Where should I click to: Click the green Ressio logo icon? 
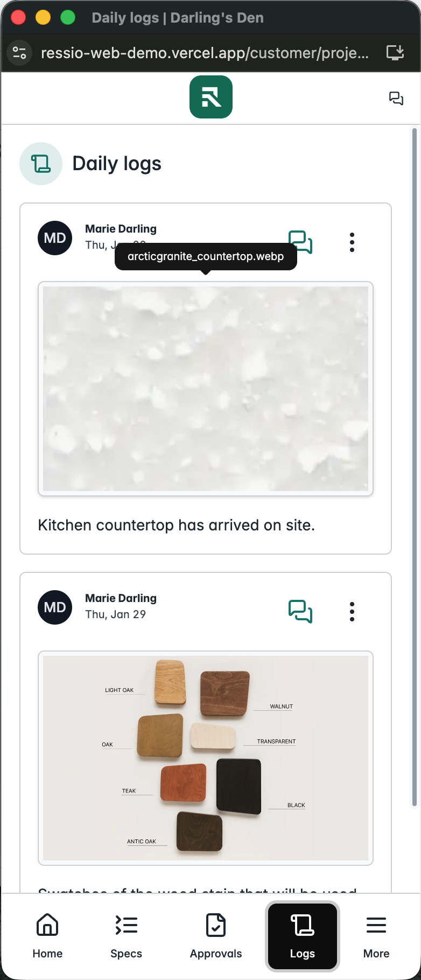point(211,97)
